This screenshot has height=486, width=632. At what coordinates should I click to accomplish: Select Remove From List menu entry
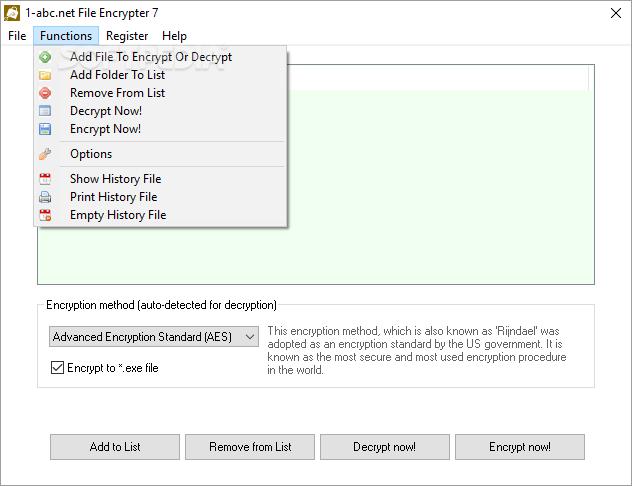[160, 93]
